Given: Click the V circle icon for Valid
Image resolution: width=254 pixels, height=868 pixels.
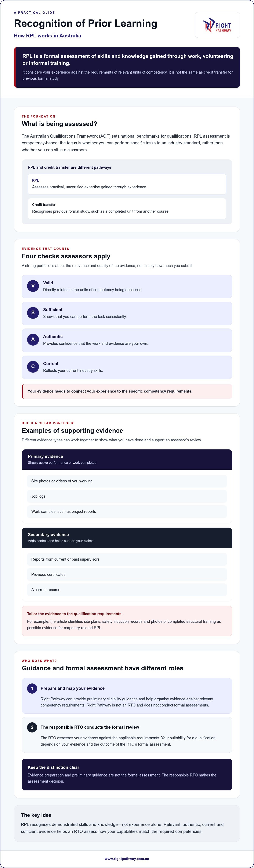Looking at the screenshot, I should click(x=33, y=286).
